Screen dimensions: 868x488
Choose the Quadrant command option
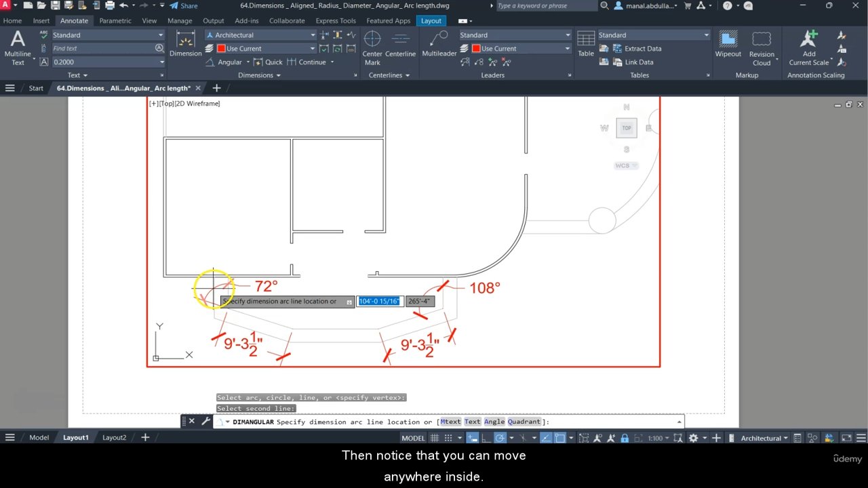click(x=525, y=422)
